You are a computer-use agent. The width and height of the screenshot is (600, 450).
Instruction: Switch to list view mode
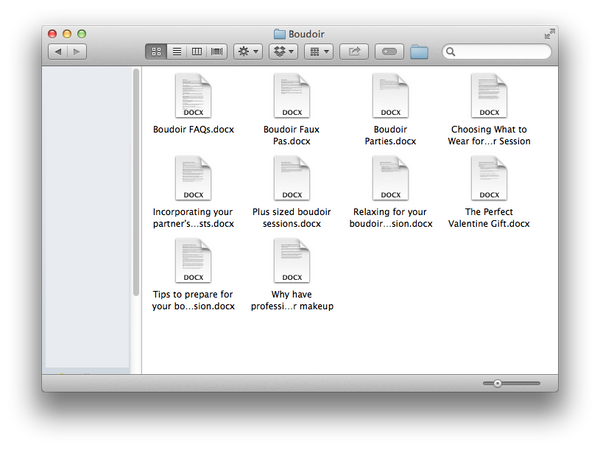(x=177, y=51)
